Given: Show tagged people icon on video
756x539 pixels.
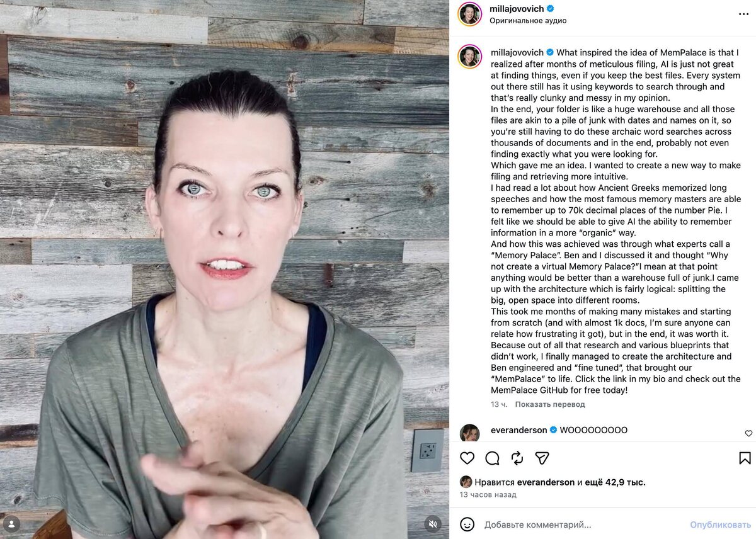Looking at the screenshot, I should coord(11,523).
